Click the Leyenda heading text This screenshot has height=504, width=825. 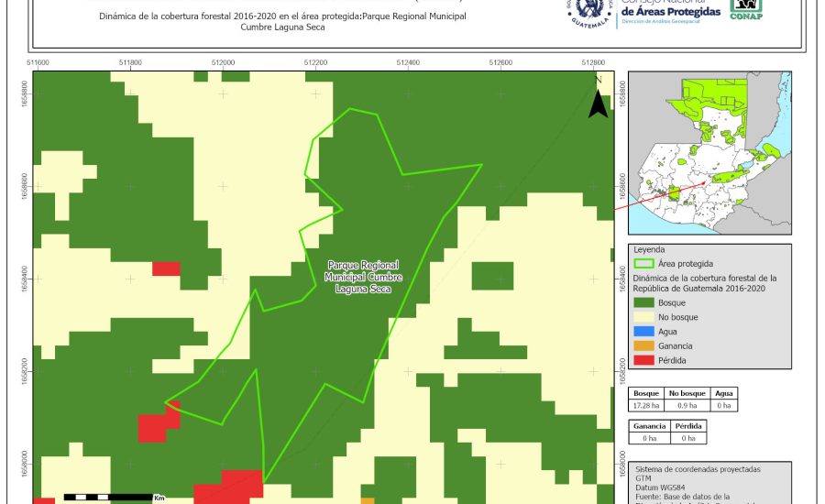click(x=648, y=248)
